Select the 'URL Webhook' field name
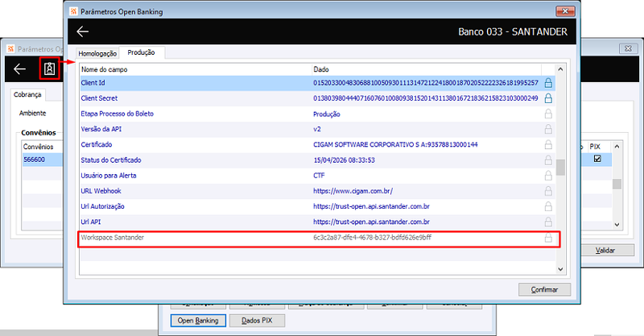The height and width of the screenshot is (336, 644). [x=101, y=191]
